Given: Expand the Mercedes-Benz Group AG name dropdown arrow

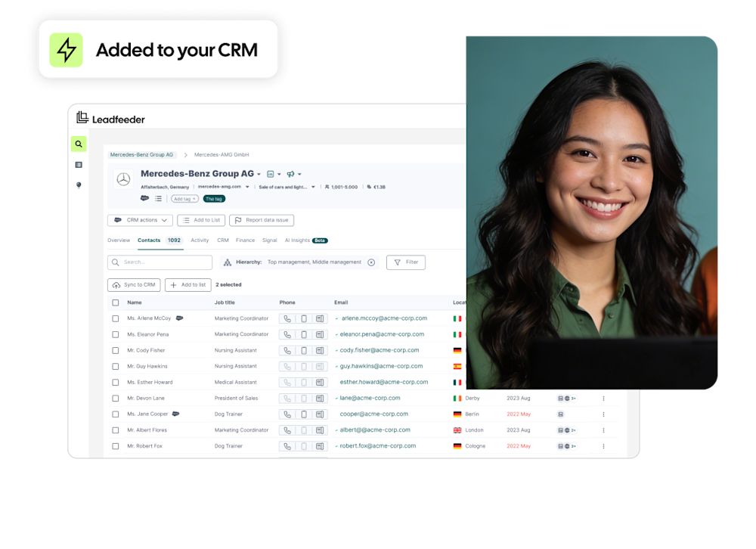Looking at the screenshot, I should 259,175.
